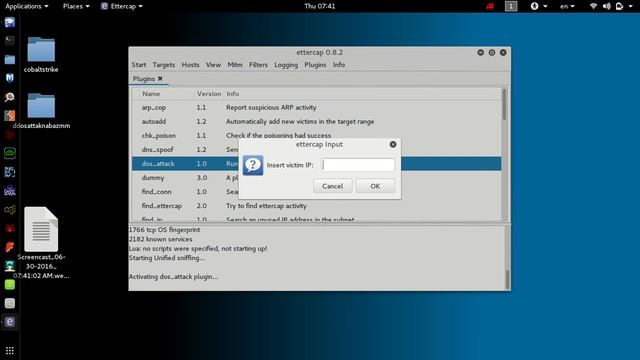Open the View menu
The height and width of the screenshot is (360, 640).
point(213,65)
